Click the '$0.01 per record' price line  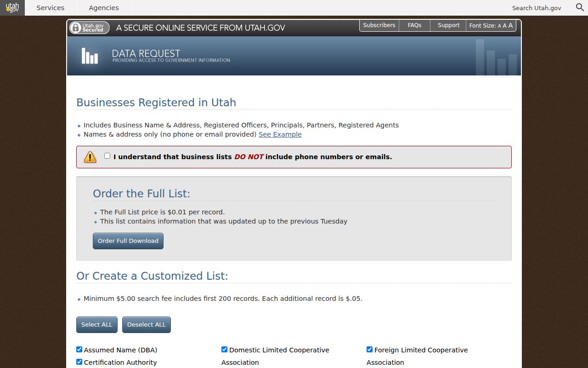[163, 212]
